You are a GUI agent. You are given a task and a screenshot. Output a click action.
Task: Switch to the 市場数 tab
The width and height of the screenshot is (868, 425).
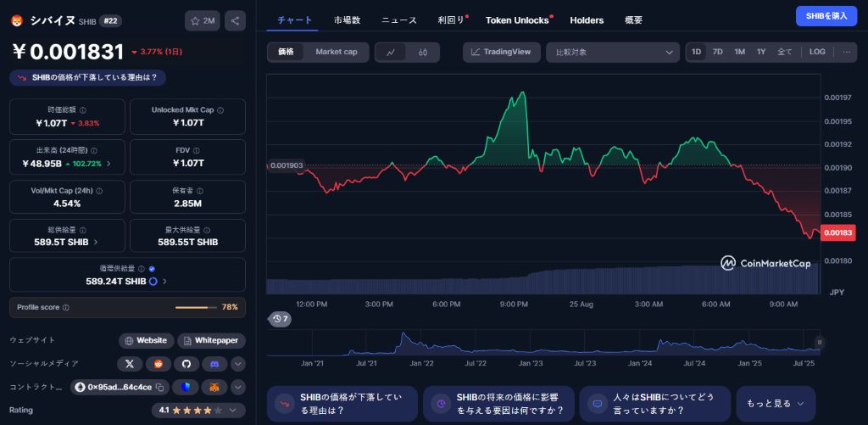click(347, 20)
